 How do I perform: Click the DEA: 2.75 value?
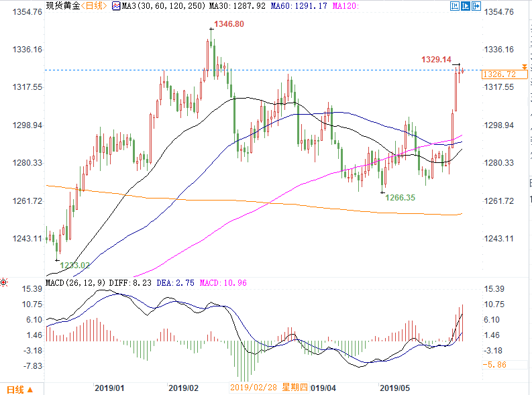[x=175, y=283]
